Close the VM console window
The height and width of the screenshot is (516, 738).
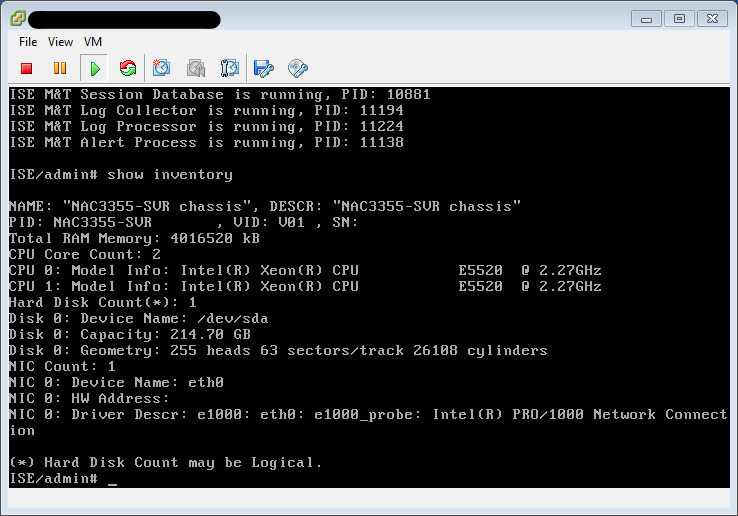(712, 19)
